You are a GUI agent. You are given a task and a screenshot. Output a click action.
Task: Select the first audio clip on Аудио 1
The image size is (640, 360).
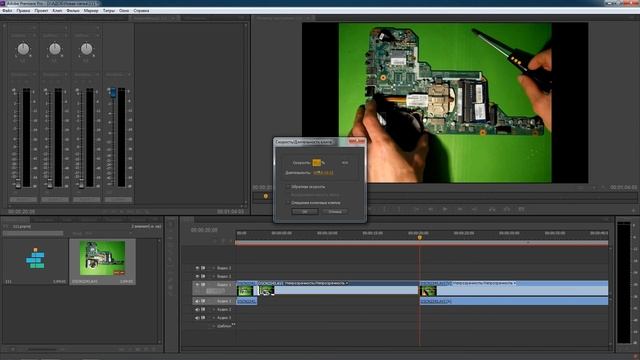247,301
